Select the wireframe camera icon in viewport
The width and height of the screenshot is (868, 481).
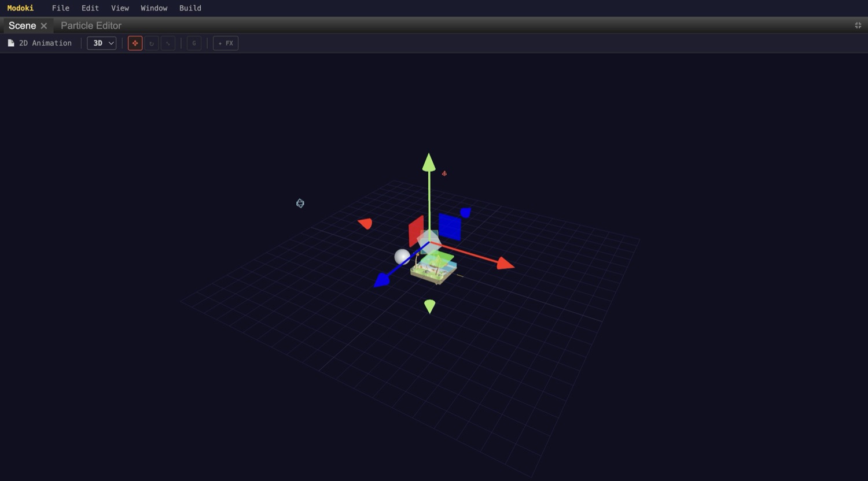300,203
